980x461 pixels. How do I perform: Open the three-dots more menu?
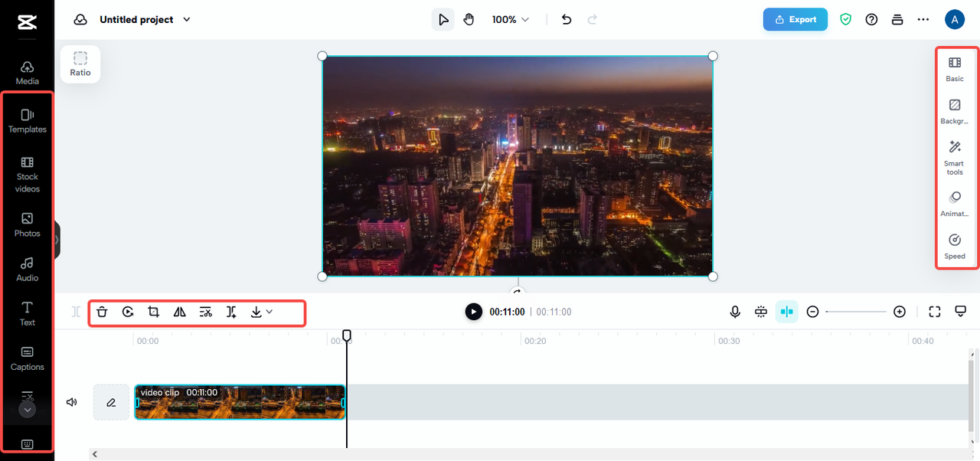pyautogui.click(x=923, y=20)
